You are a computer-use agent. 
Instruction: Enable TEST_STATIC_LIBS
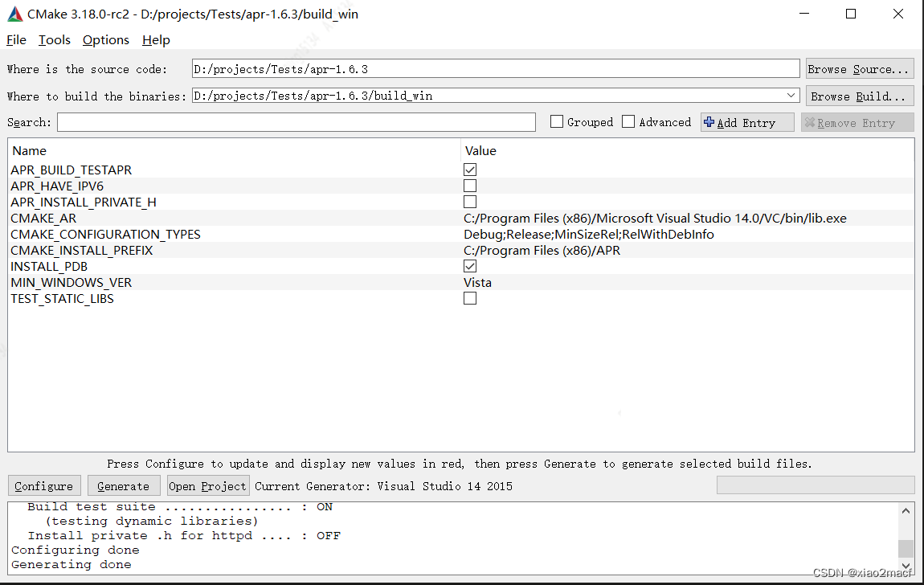coord(469,298)
